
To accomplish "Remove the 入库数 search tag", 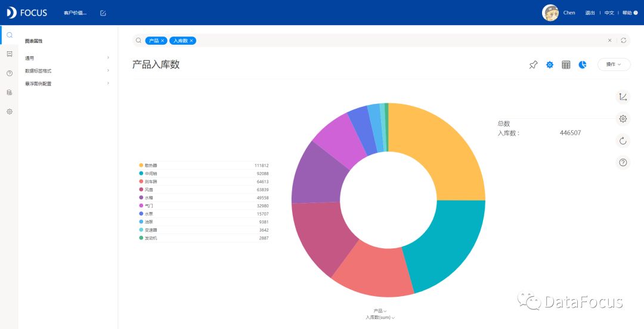I will point(191,41).
